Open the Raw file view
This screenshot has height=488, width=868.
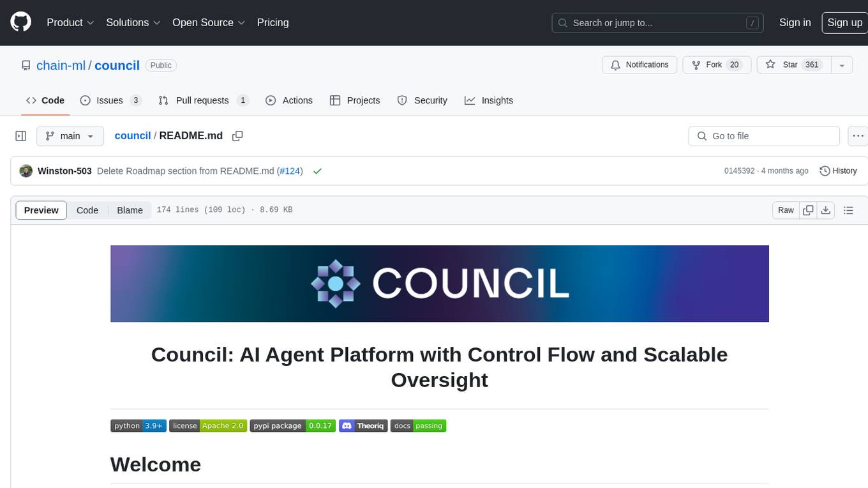click(786, 210)
